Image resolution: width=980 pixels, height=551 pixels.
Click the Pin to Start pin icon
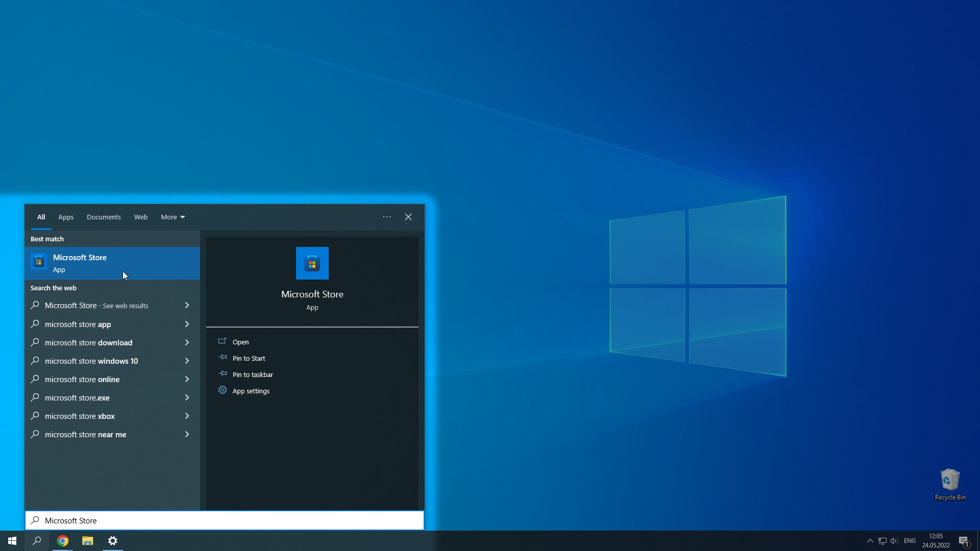[x=223, y=358]
